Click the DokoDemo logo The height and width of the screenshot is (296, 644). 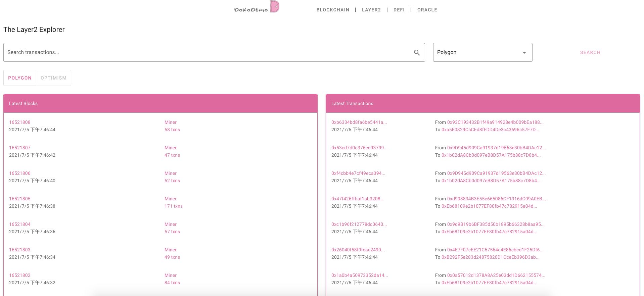click(x=257, y=7)
